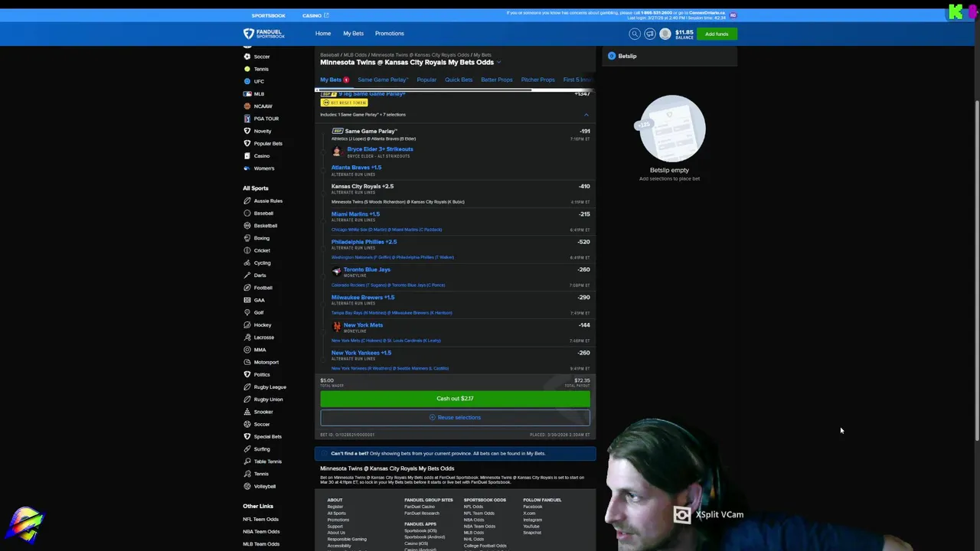Select the Baseball icon under All Sports
This screenshot has height=551, width=980.
tap(247, 213)
